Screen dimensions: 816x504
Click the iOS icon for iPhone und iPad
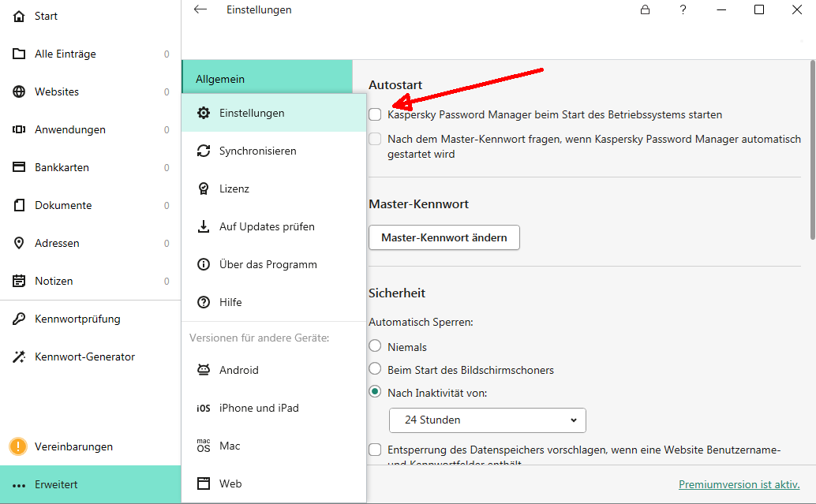point(204,409)
